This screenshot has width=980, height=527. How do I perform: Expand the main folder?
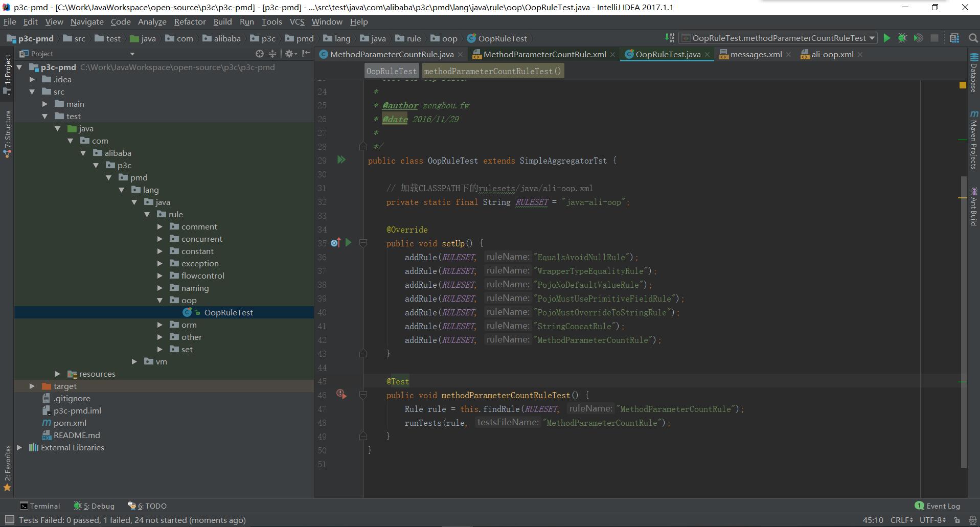coord(45,104)
